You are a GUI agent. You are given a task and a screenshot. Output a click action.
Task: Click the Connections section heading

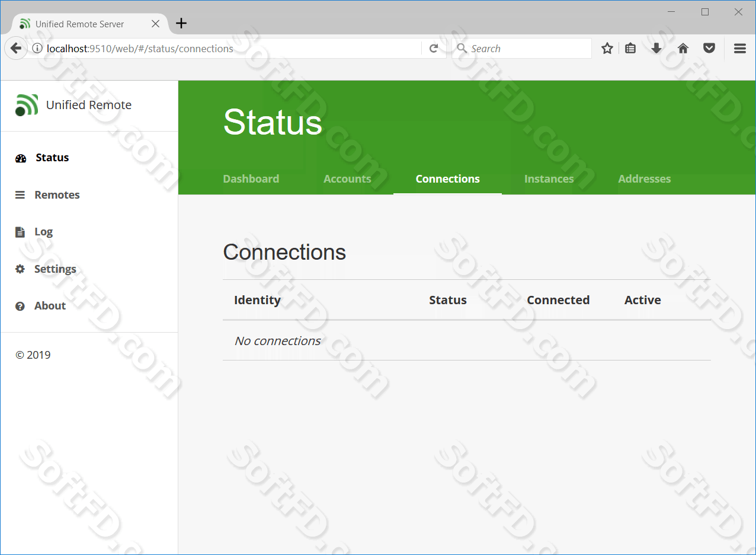284,253
